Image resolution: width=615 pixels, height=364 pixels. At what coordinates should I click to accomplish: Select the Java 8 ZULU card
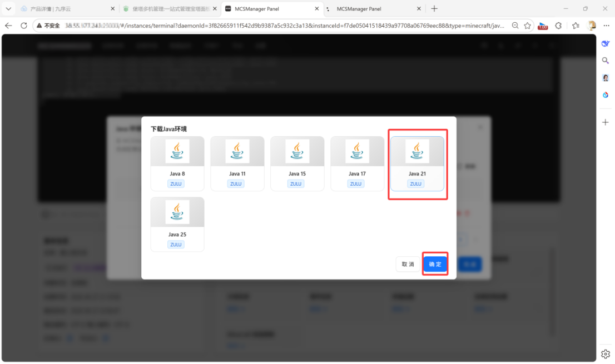click(x=177, y=163)
